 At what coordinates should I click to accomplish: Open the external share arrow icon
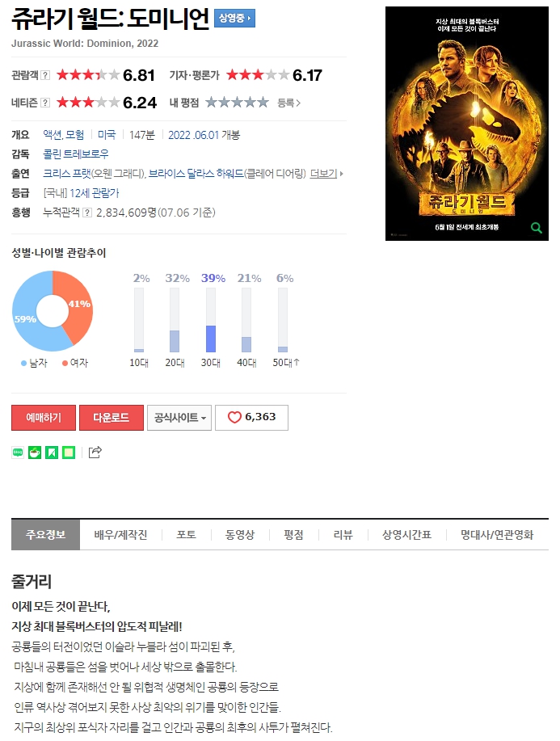(x=95, y=453)
